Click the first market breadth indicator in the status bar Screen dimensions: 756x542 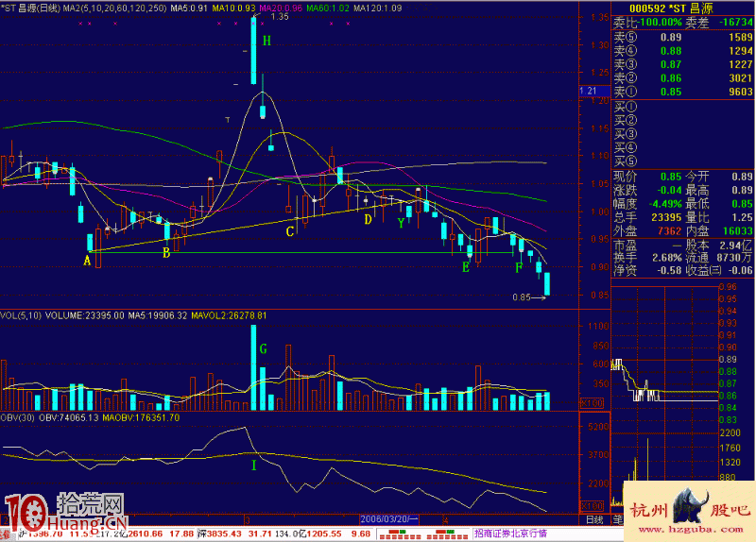coord(400,534)
